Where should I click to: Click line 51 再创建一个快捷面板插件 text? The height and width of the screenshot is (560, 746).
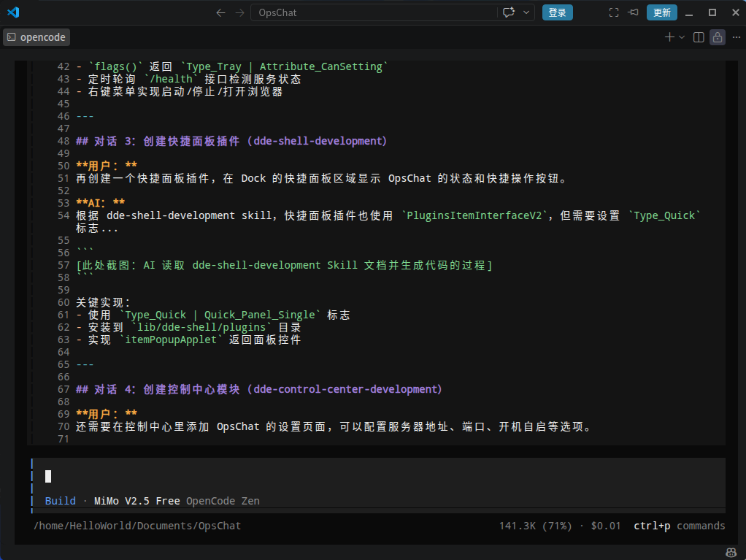tap(322, 178)
